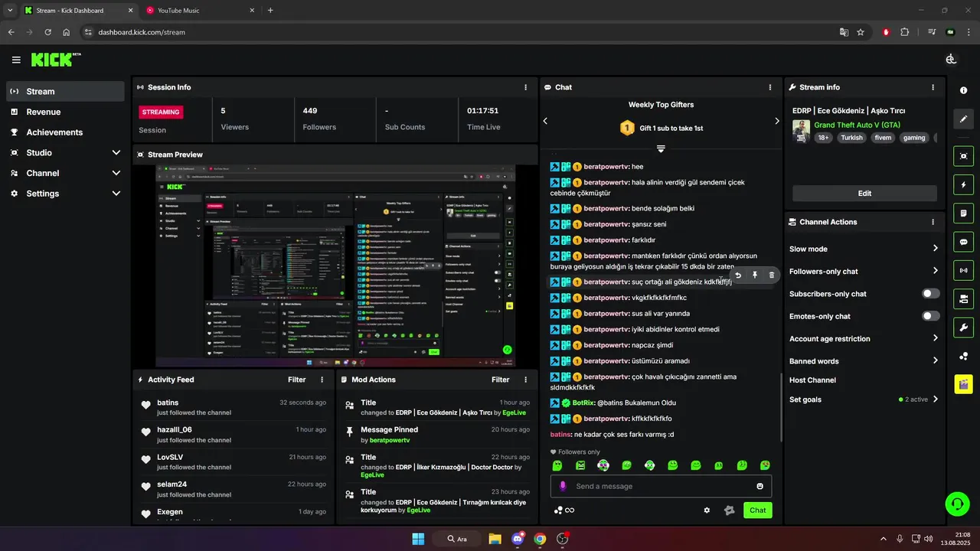This screenshot has height=551, width=980.
Task: Open Banned words options arrow
Action: click(935, 360)
